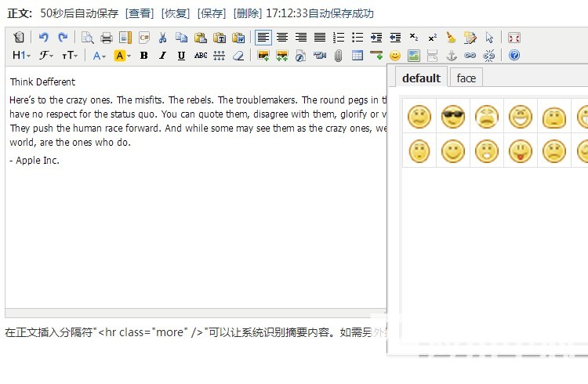
Task: Click the help question mark icon
Action: tap(514, 56)
